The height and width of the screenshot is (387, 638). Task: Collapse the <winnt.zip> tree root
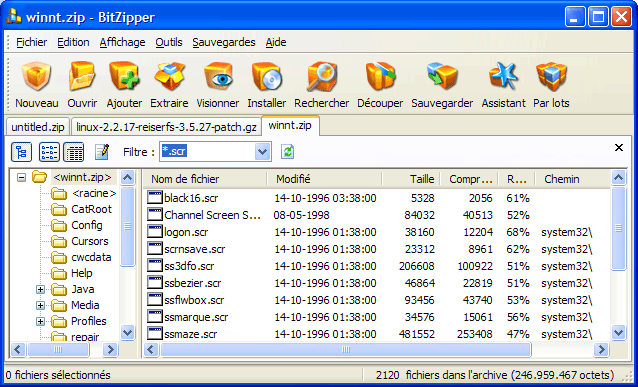pyautogui.click(x=22, y=177)
